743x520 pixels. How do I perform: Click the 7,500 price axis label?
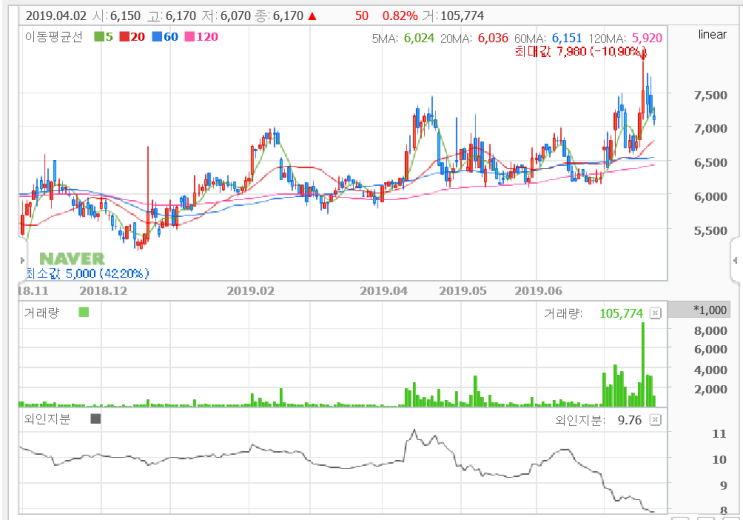coord(710,95)
